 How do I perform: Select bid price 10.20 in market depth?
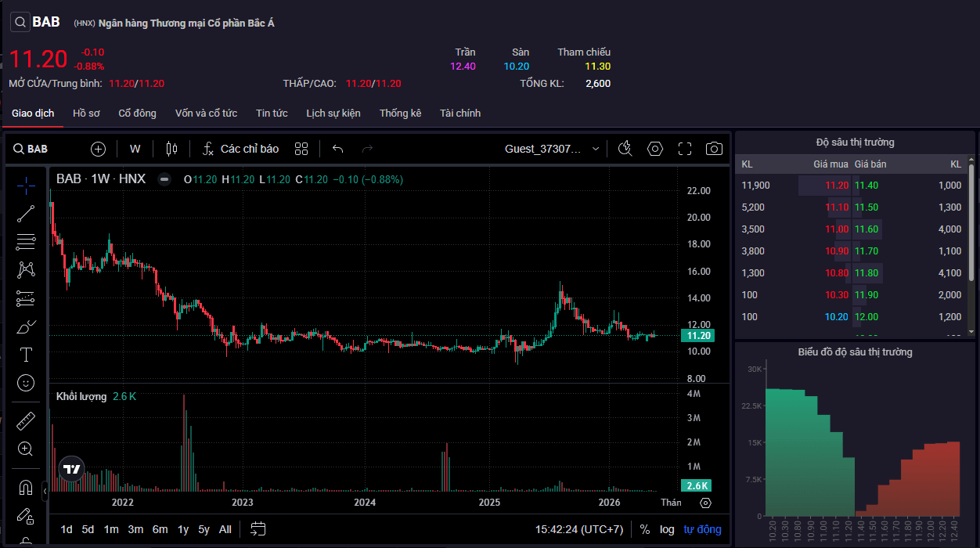coord(837,317)
